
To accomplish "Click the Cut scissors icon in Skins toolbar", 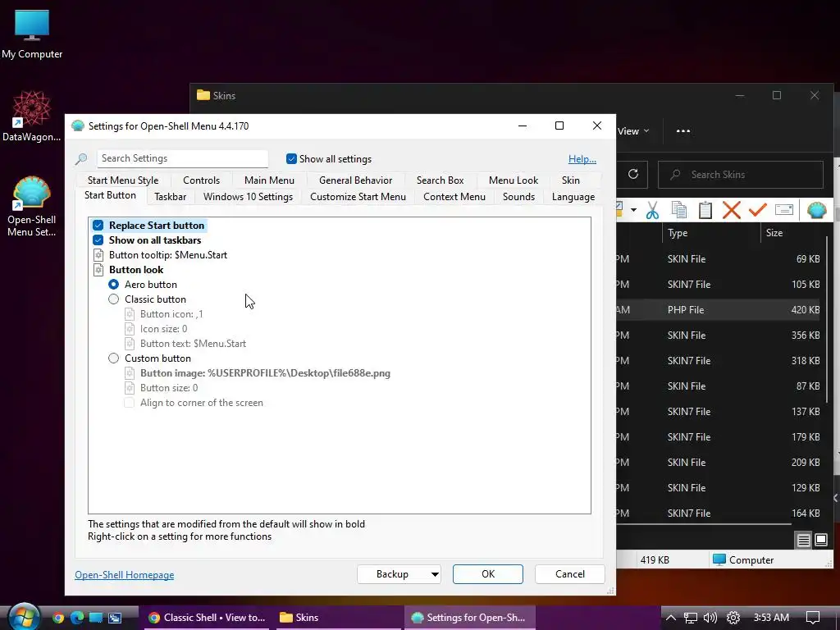I will (652, 210).
